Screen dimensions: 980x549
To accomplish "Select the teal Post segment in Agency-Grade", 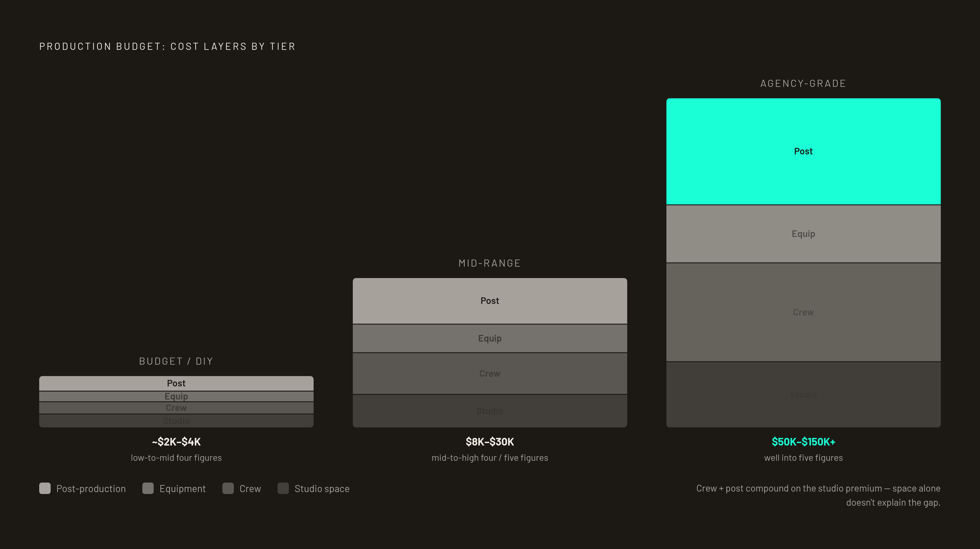I will (x=804, y=151).
